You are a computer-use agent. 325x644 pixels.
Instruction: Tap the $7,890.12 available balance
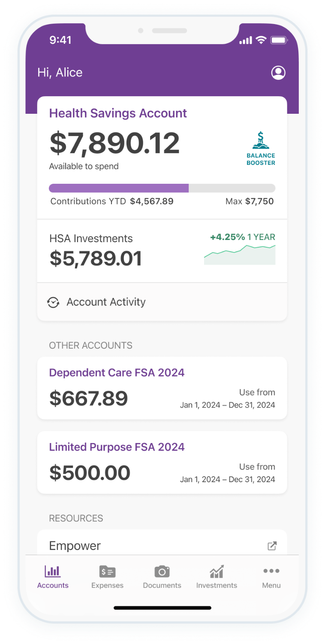pos(114,143)
